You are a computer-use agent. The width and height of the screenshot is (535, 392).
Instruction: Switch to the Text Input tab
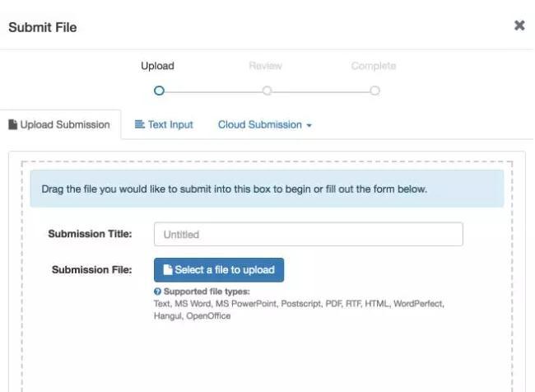(164, 124)
